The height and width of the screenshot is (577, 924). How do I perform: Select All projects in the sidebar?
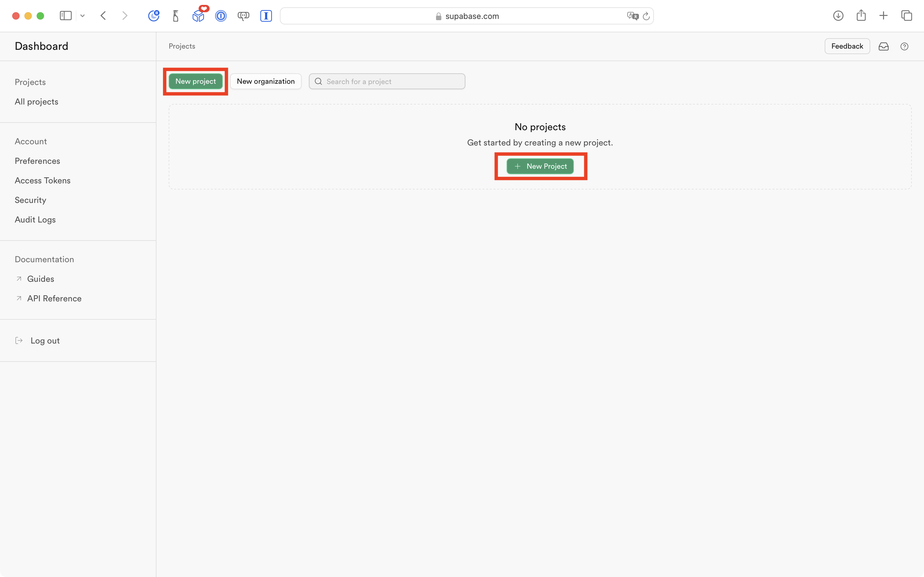coord(36,101)
